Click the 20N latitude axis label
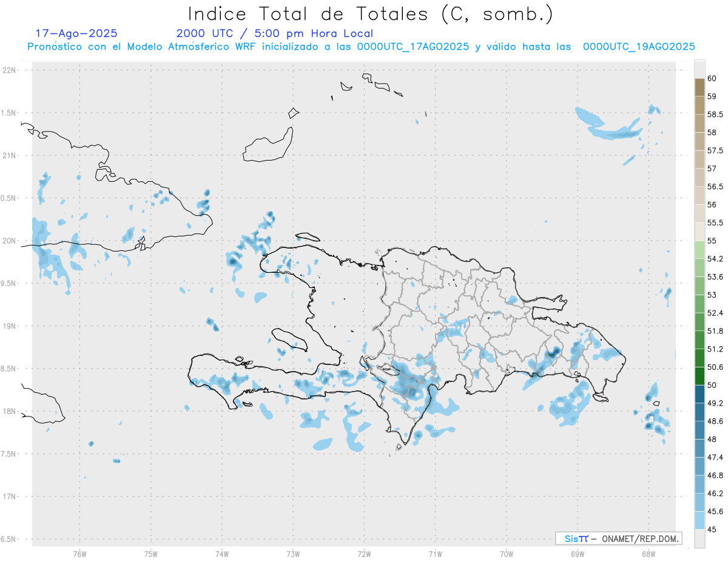 tap(10, 241)
